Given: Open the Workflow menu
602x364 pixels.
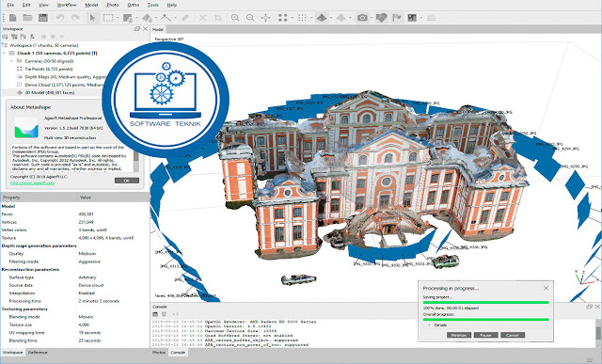Looking at the screenshot, I should pos(67,5).
